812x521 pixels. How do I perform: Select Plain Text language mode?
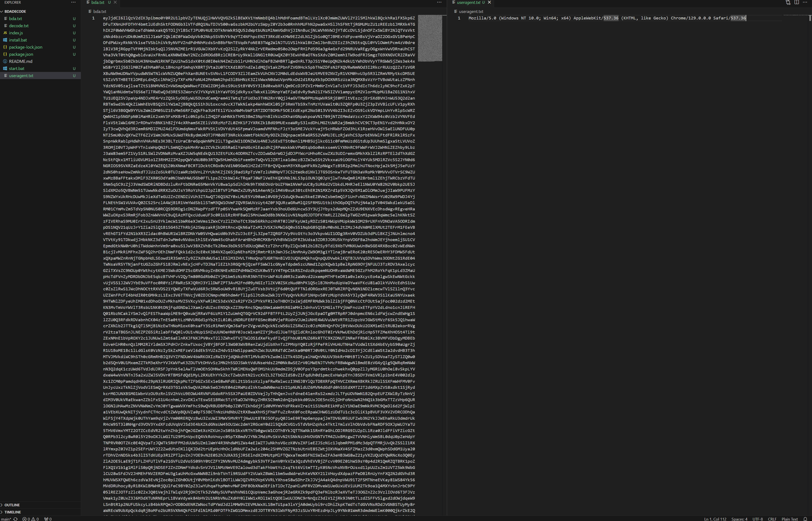(x=789, y=519)
